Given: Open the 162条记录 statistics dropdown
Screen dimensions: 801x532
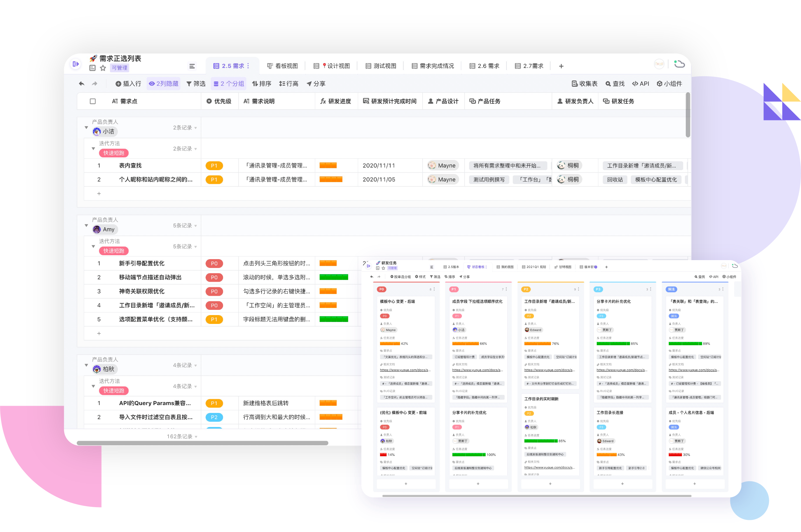Looking at the screenshot, I should pyautogui.click(x=182, y=436).
